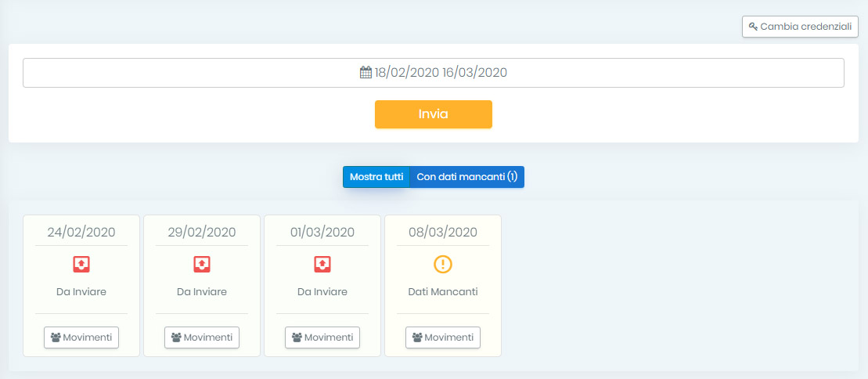Image resolution: width=868 pixels, height=379 pixels.
Task: Switch to Con dati mancanti (1) filter
Action: [x=466, y=177]
